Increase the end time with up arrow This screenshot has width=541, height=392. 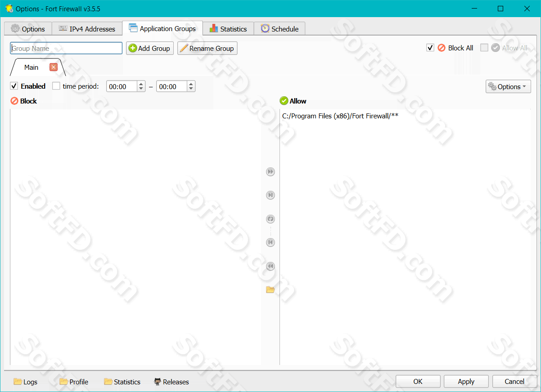pos(191,84)
